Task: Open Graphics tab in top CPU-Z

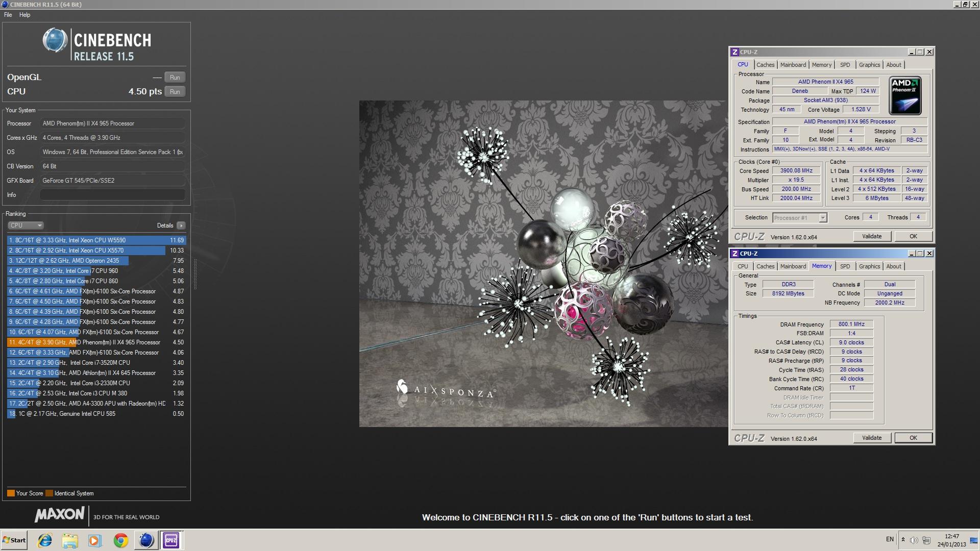Action: click(x=869, y=65)
